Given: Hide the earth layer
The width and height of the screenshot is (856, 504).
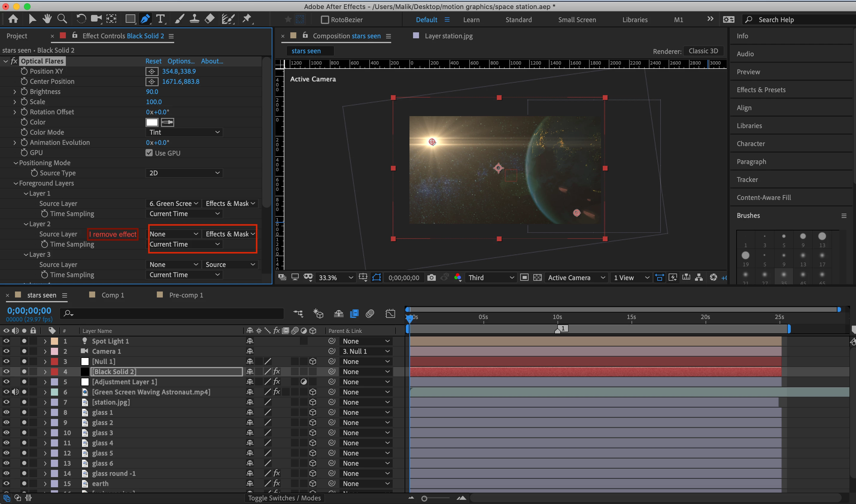Looking at the screenshot, I should pos(6,483).
